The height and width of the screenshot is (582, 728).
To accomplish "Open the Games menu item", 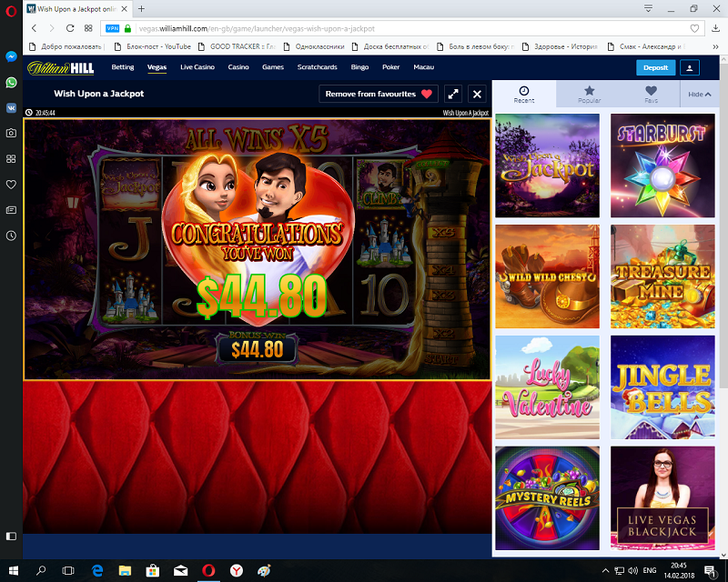I will [273, 67].
